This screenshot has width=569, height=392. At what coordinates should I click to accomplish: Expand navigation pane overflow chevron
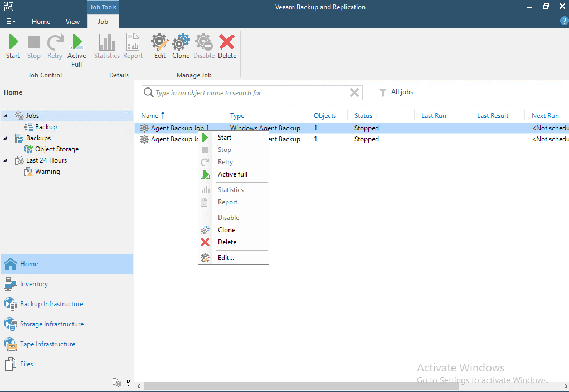(x=128, y=383)
